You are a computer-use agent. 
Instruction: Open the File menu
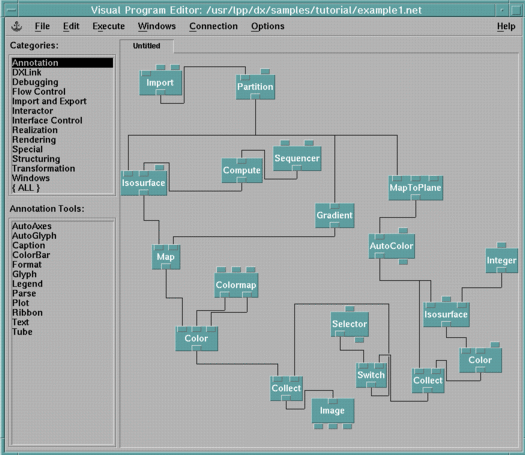[42, 26]
